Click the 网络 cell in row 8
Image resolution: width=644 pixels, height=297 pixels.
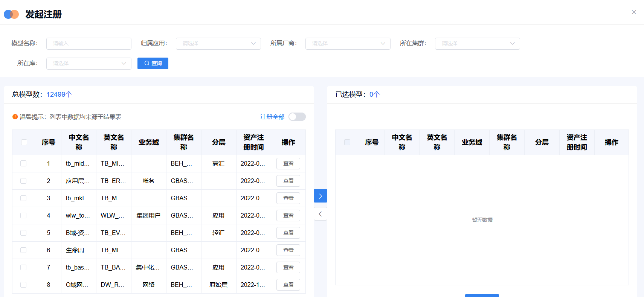click(x=148, y=285)
